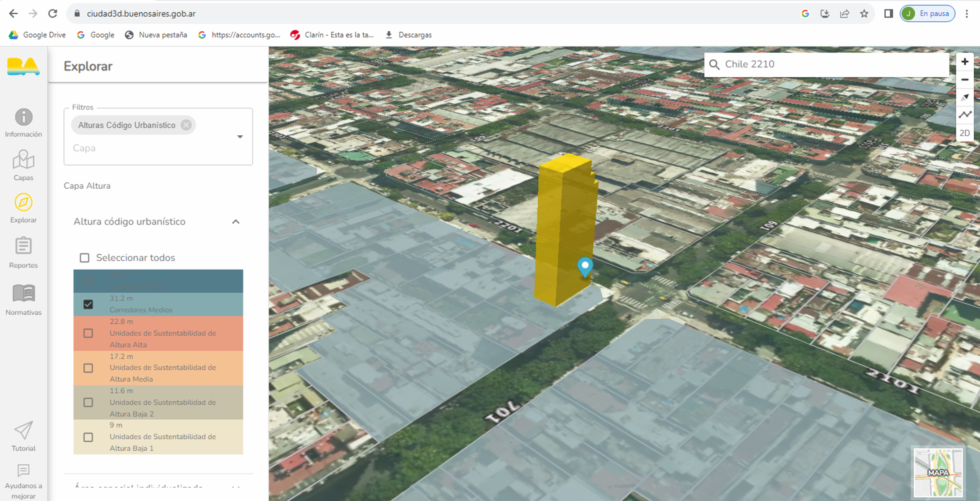Zoom out the map with the minus button
This screenshot has height=501, width=980.
click(x=965, y=79)
